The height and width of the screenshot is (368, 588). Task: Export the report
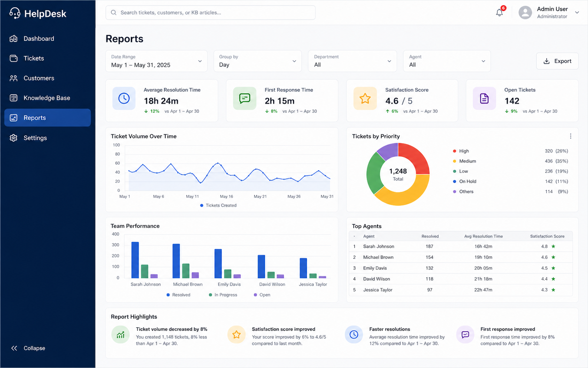(x=557, y=61)
